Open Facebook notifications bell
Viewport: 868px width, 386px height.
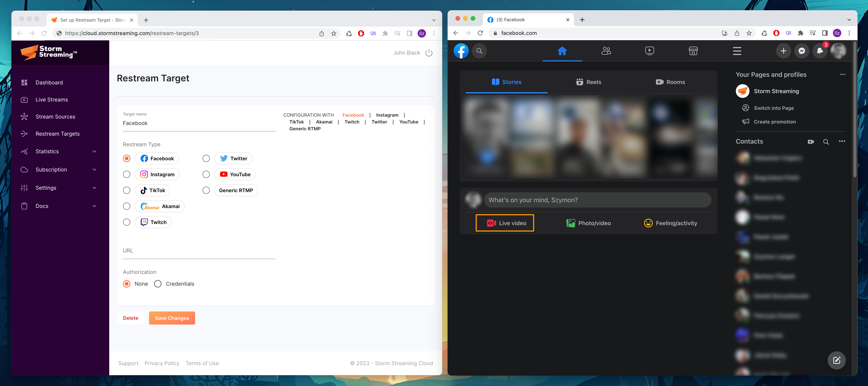820,51
